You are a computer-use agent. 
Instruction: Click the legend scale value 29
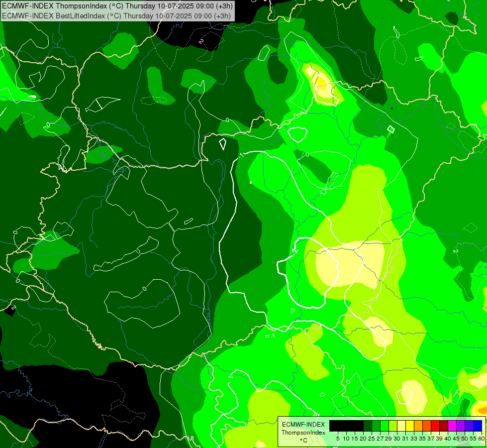coord(389,439)
